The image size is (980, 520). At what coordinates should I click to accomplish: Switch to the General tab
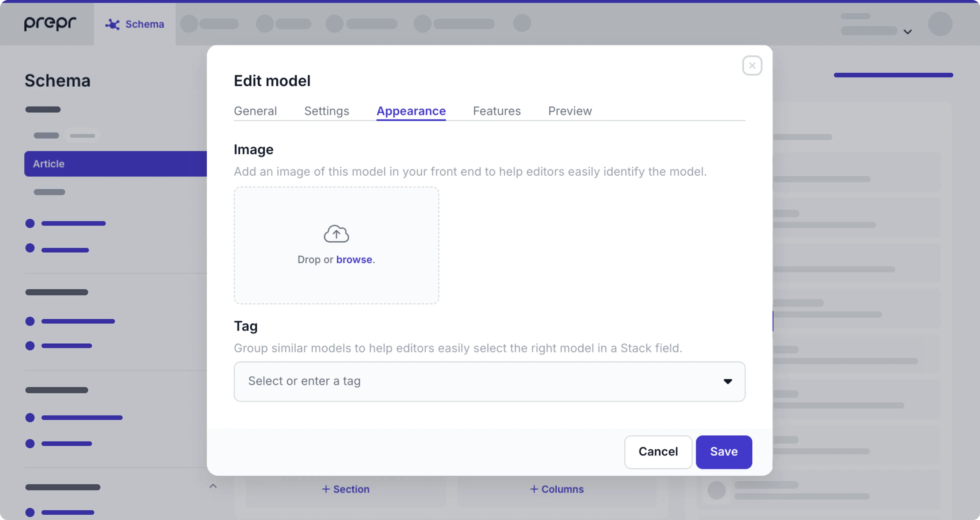[255, 111]
